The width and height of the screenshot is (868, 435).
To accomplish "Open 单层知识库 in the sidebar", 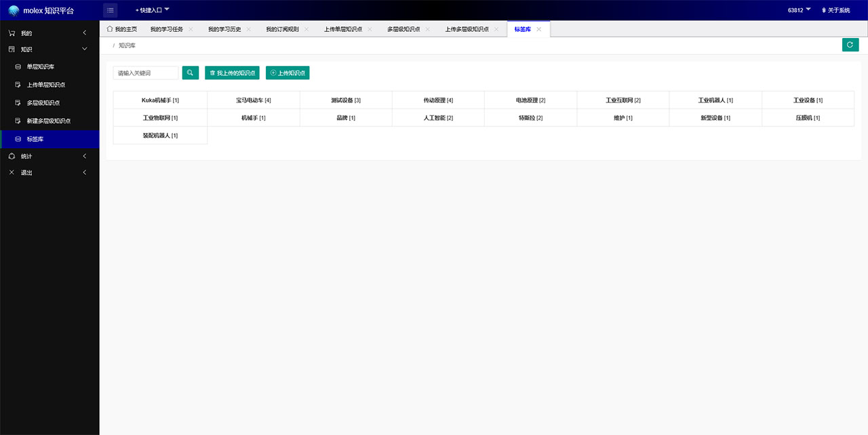I will (45, 67).
